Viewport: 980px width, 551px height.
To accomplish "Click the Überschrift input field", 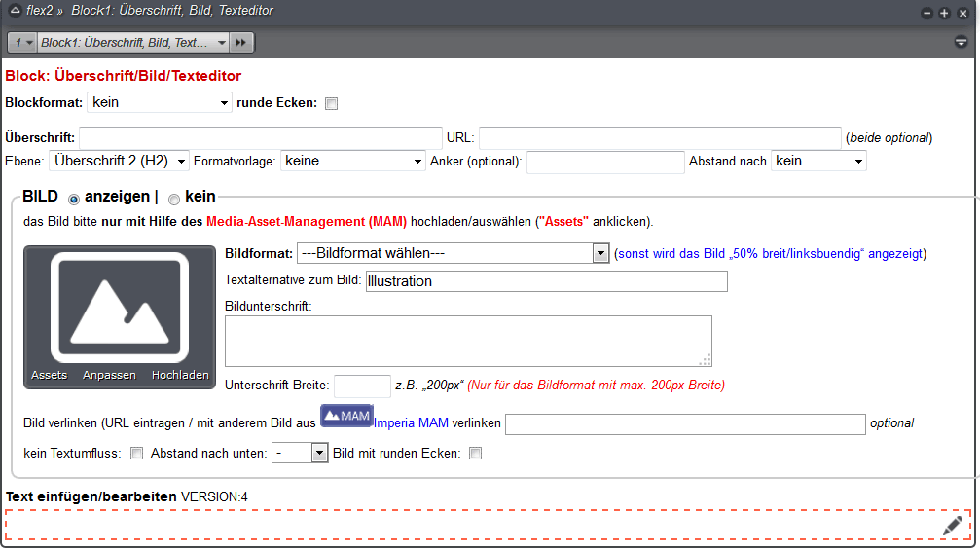I will tap(261, 138).
